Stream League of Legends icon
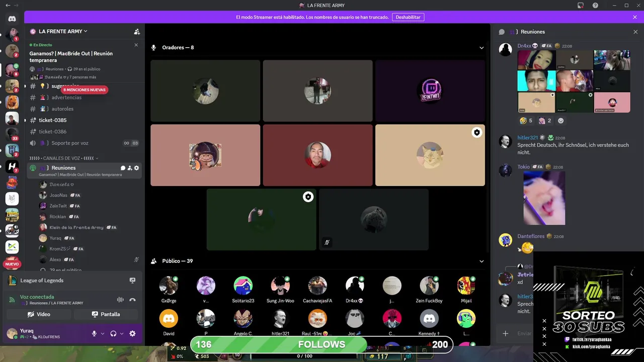Screen dimensions: 644x362 pyautogui.click(x=132, y=281)
